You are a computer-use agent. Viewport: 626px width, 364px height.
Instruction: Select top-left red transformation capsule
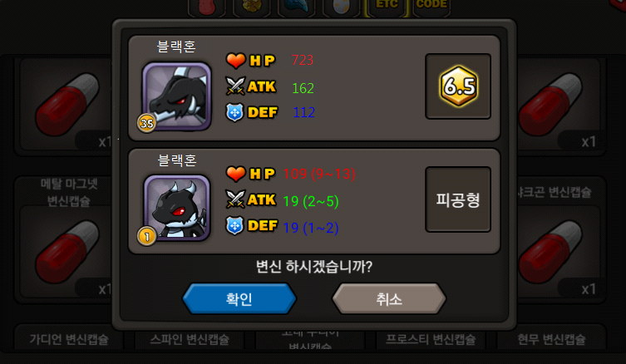point(64,106)
